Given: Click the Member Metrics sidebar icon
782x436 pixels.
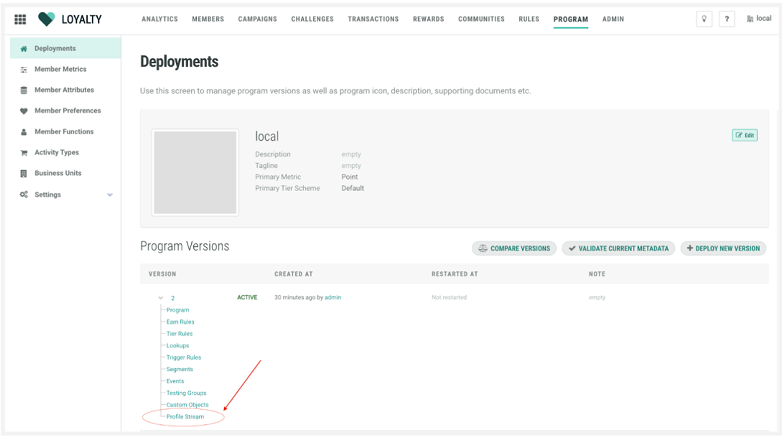Looking at the screenshot, I should [x=24, y=70].
